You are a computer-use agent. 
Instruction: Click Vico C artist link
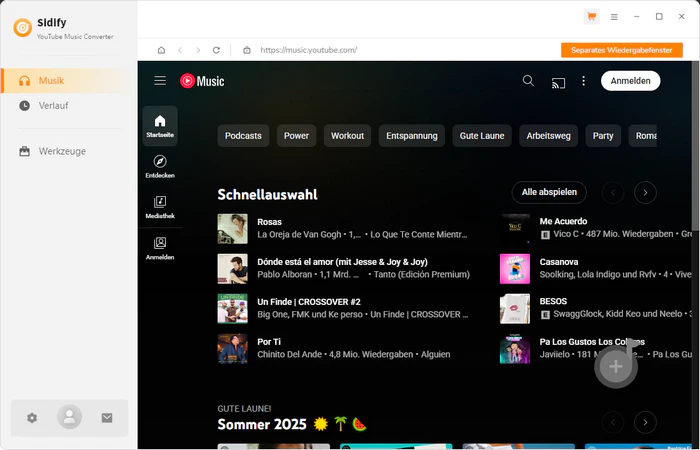click(x=566, y=234)
